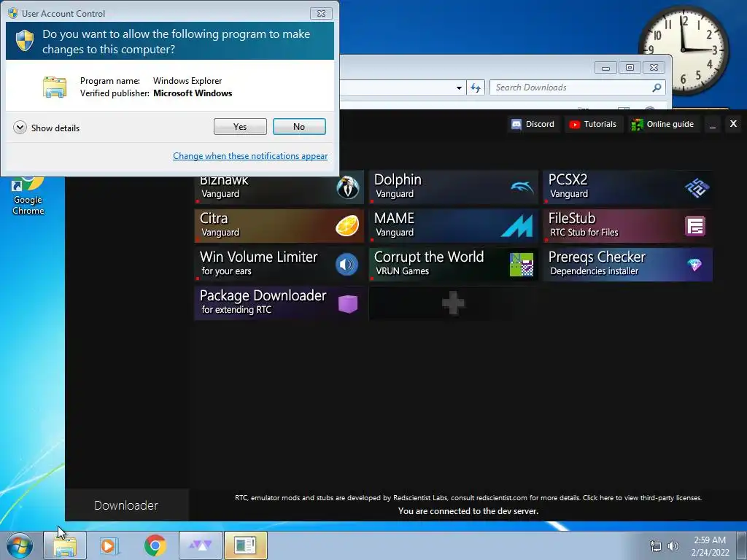
Task: Click 'You are connected to the dev server' text
Action: click(468, 511)
